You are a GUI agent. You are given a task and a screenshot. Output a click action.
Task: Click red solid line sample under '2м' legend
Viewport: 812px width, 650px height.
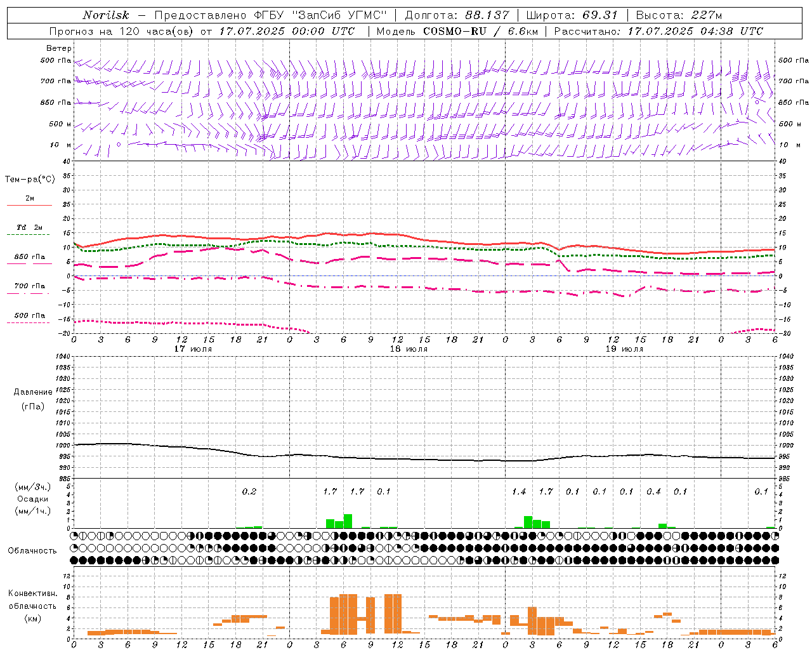[29, 205]
